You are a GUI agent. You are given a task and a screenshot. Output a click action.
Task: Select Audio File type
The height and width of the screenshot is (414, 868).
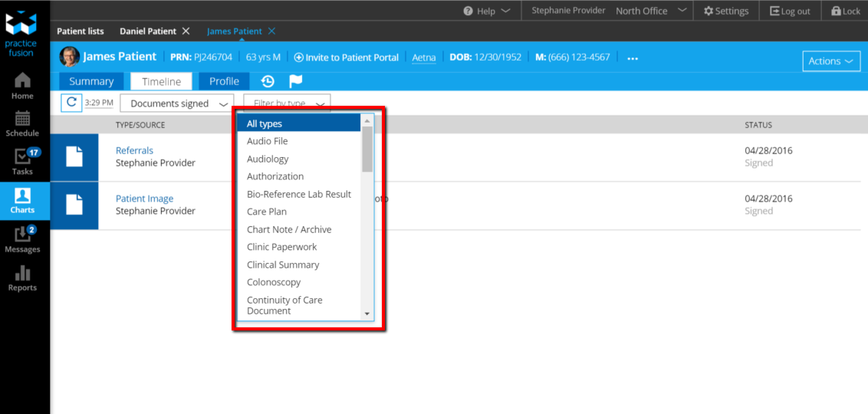tap(299, 141)
